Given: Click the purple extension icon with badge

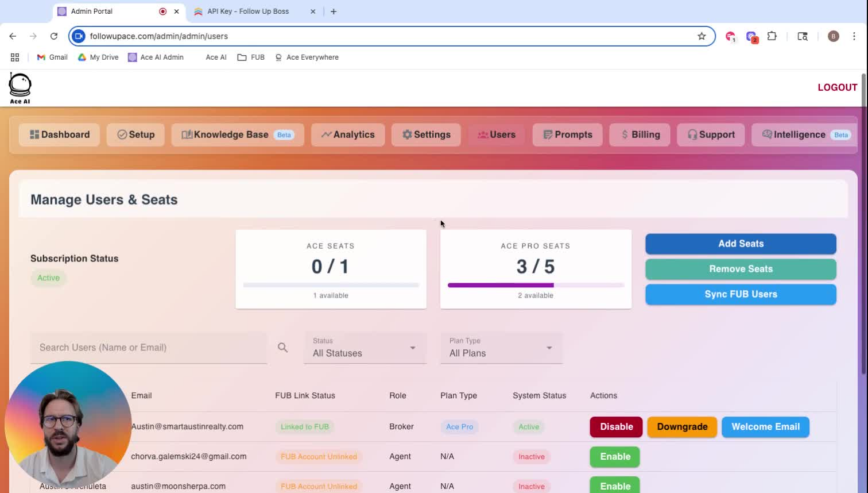Looking at the screenshot, I should coord(751,37).
